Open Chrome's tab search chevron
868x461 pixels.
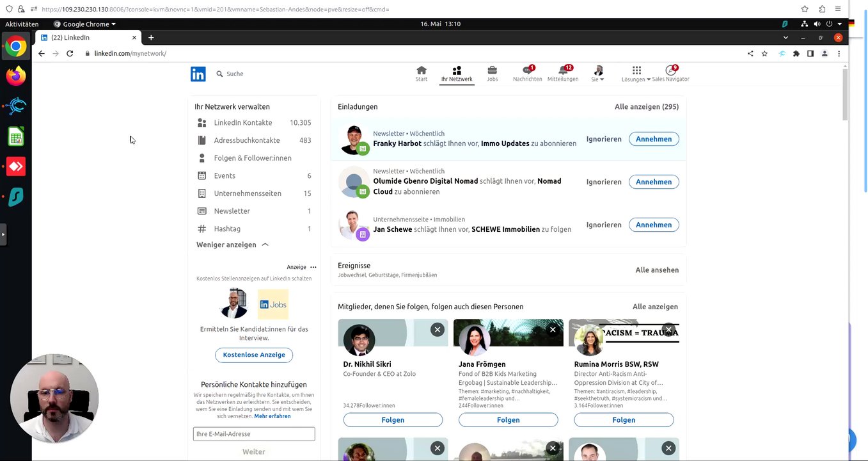tap(785, 38)
